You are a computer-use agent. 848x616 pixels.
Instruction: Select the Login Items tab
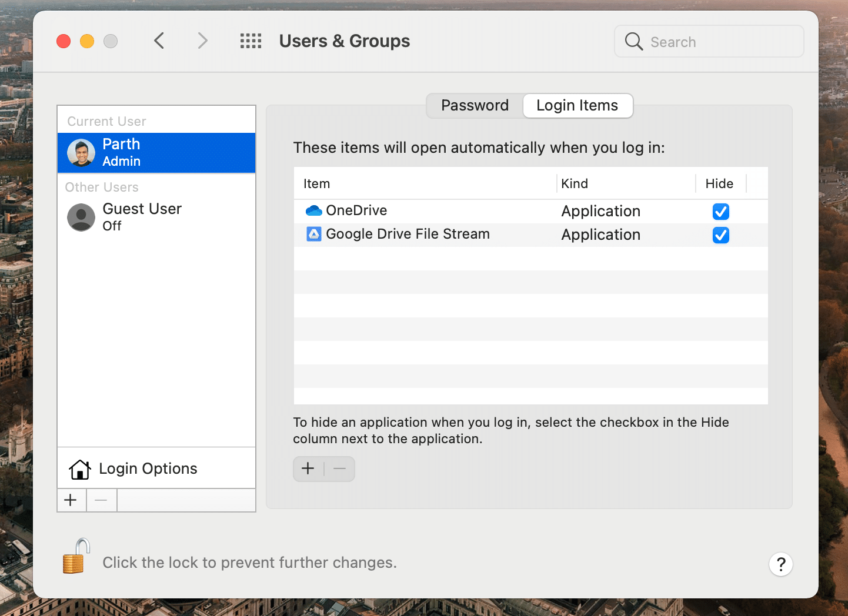577,106
